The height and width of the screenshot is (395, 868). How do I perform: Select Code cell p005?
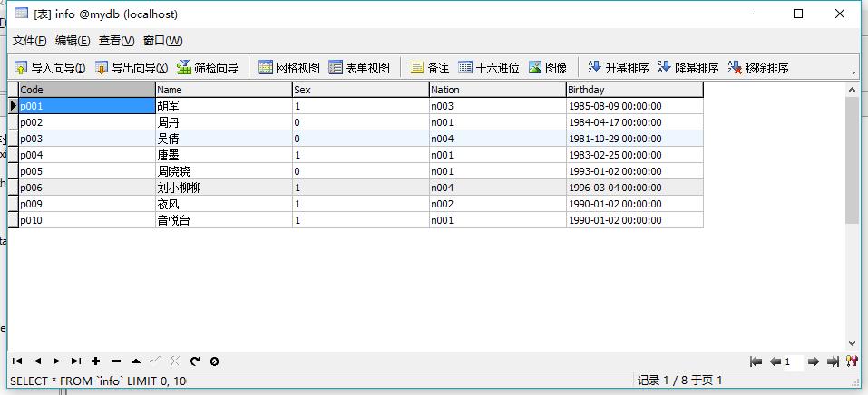click(x=87, y=171)
